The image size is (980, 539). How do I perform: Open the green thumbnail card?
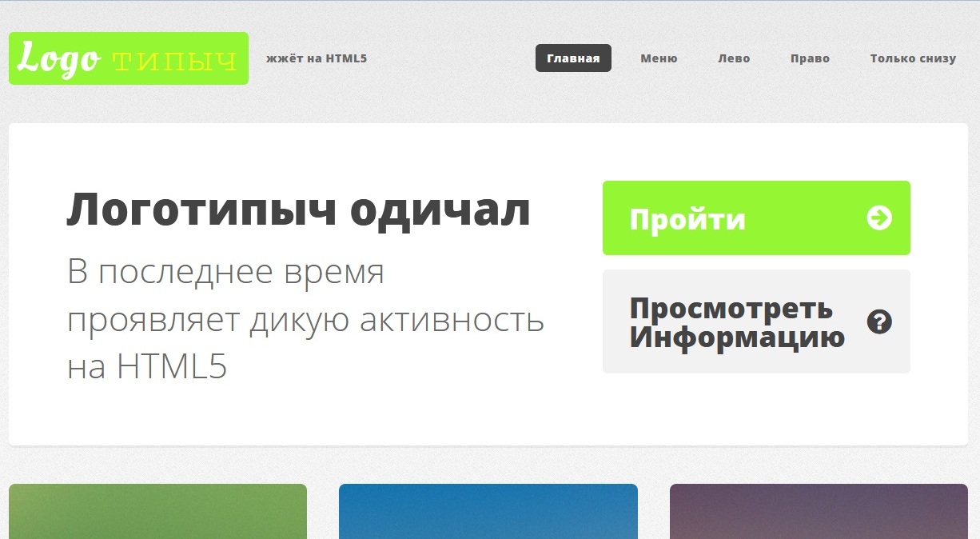tap(157, 512)
